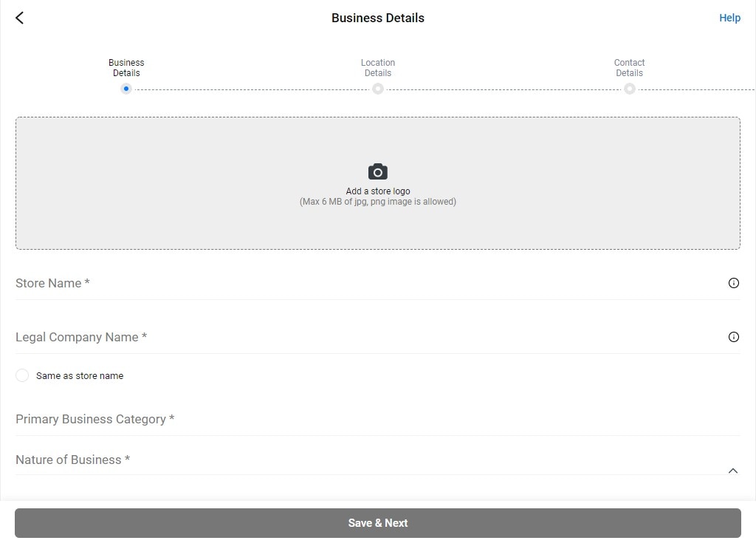756x546 pixels.
Task: Click the Store Name input field
Action: point(295,283)
